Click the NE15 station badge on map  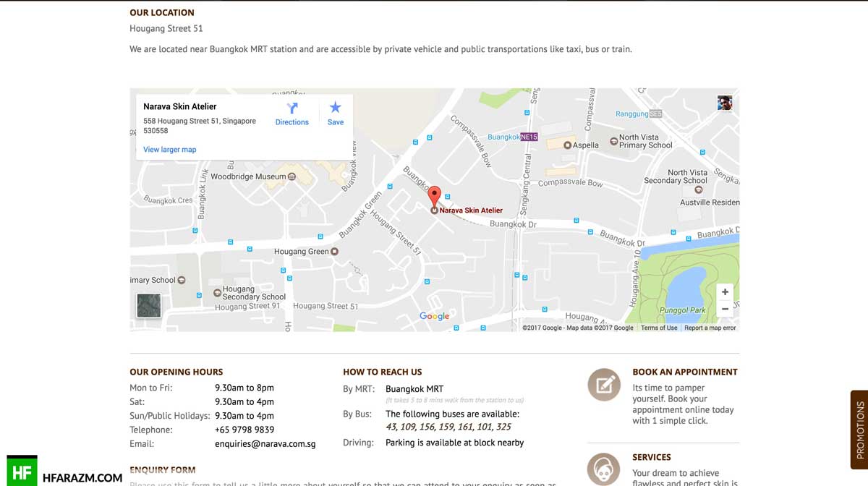(x=529, y=137)
